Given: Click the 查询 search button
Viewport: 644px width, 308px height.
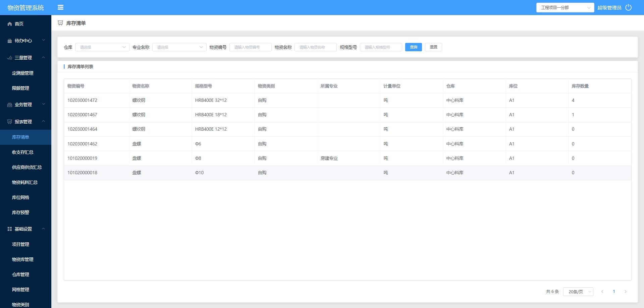Looking at the screenshot, I should pos(413,47).
